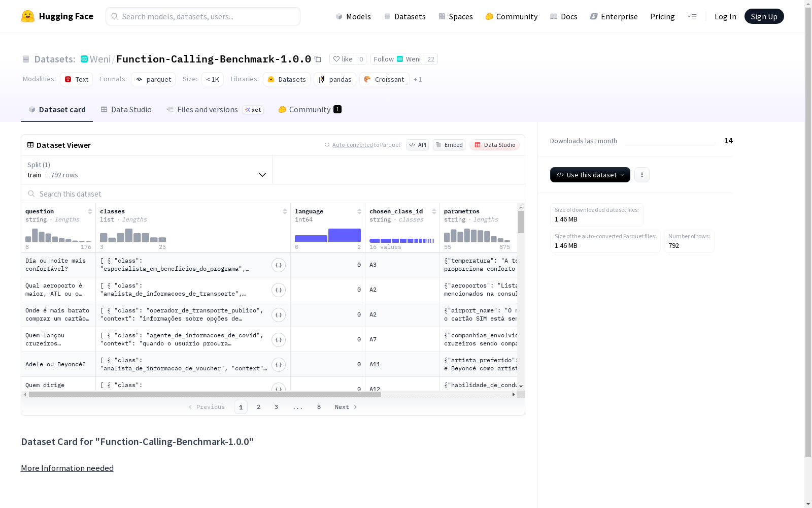
Task: Open Enterprise in top navigation
Action: click(x=614, y=16)
